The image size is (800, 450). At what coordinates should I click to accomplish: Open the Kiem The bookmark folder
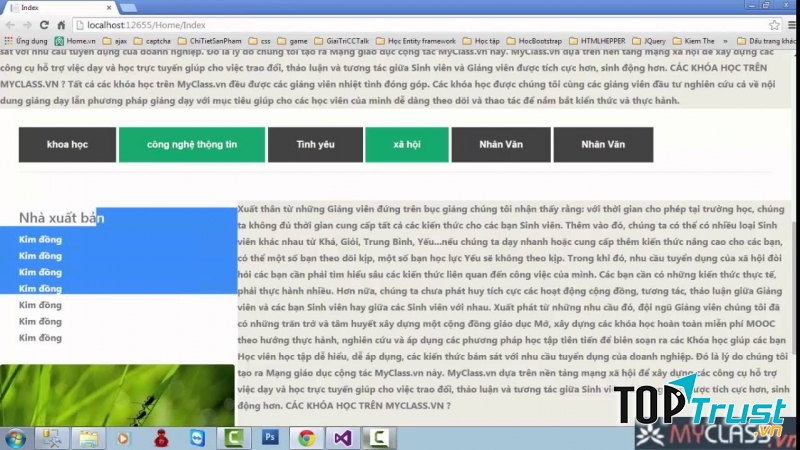click(694, 41)
